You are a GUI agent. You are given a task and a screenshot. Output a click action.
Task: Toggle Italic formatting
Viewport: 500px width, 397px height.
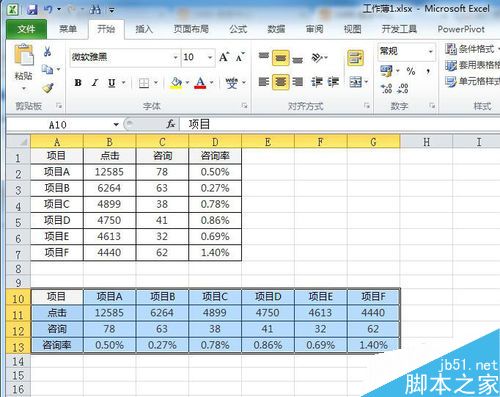95,83
